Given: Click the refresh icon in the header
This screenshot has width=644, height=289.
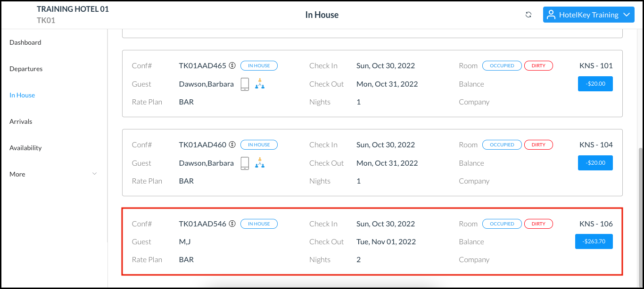Looking at the screenshot, I should 528,14.
